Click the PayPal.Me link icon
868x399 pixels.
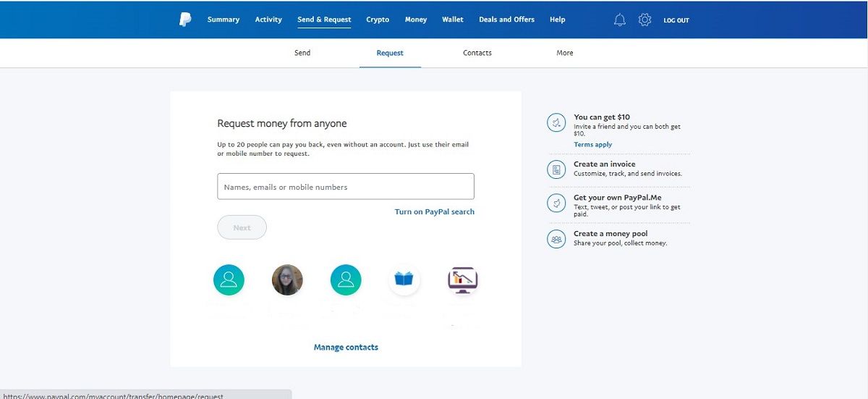click(556, 203)
